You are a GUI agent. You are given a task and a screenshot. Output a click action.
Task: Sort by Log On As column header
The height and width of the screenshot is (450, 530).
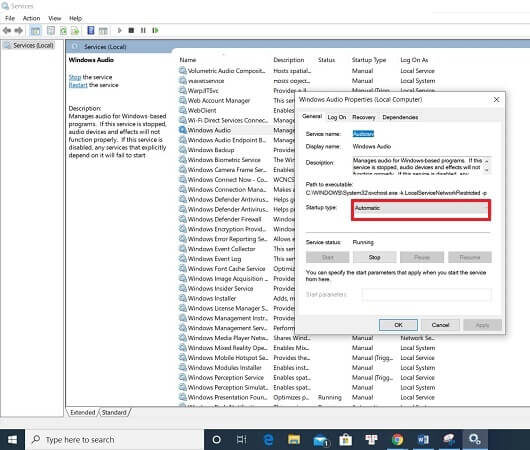pos(414,60)
